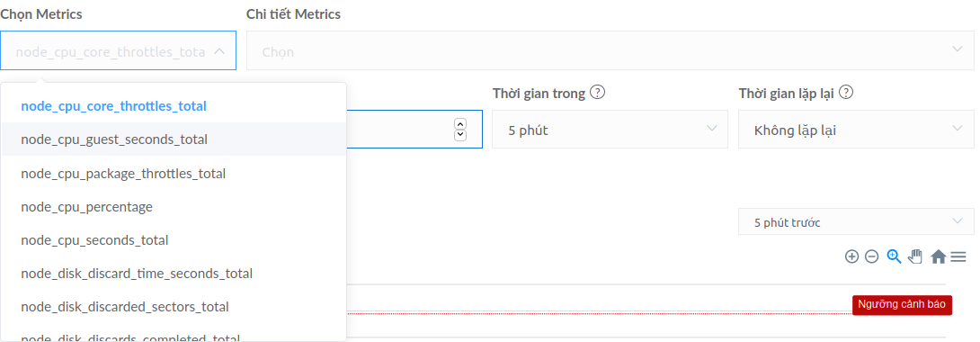Viewport: 980px width, 342px height.
Task: Increase value with stepper up arrow
Action: tap(460, 123)
